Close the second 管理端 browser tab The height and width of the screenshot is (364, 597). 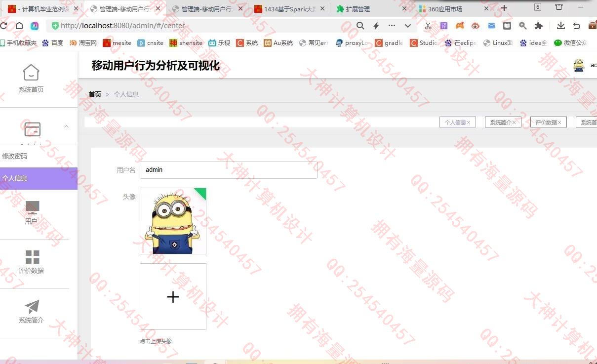[240, 8]
